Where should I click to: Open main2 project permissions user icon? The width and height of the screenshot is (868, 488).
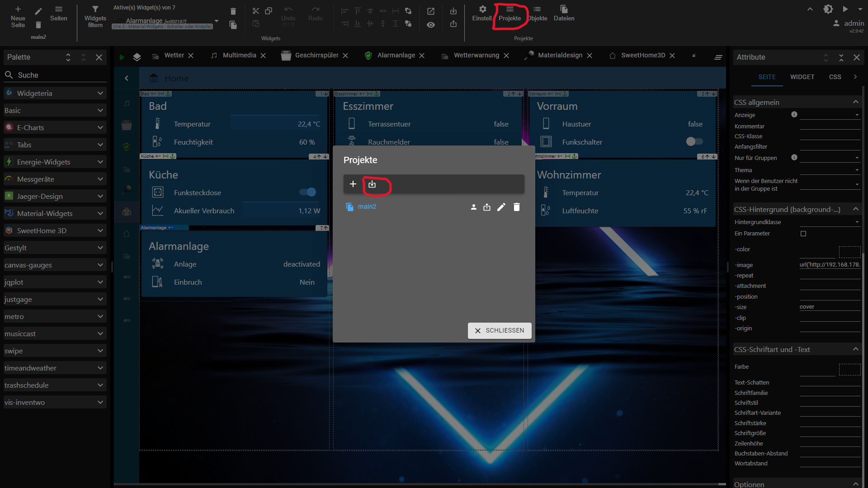click(x=473, y=207)
